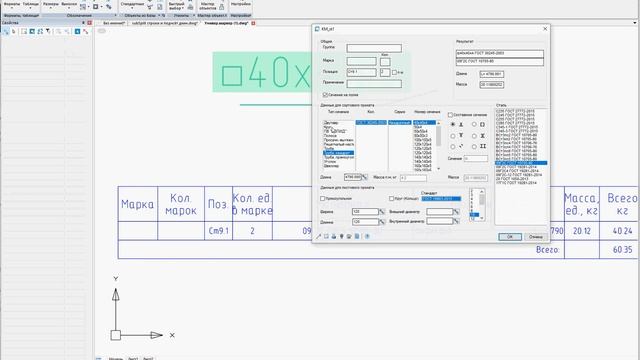
Task: Select the last-row left section radio button
Action: click(x=453, y=146)
